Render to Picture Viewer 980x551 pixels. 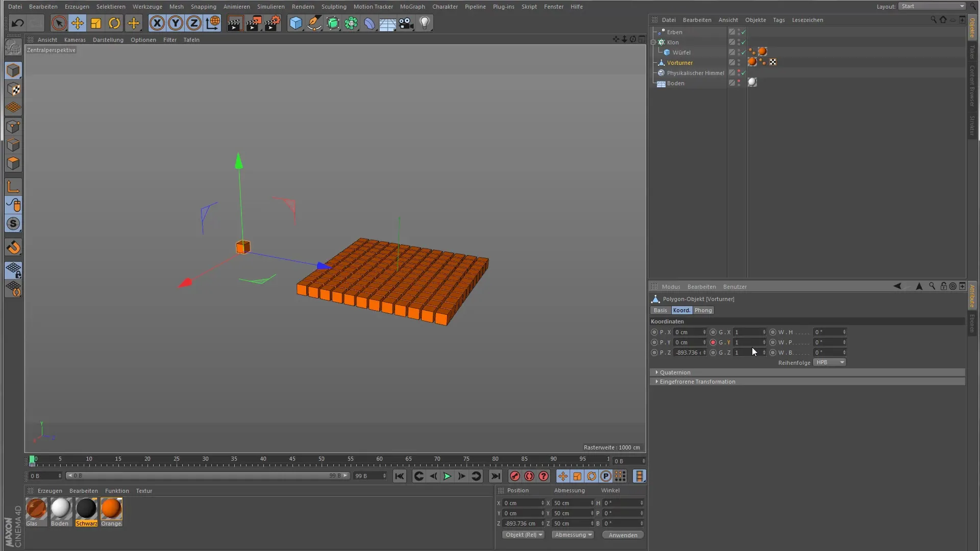[254, 23]
